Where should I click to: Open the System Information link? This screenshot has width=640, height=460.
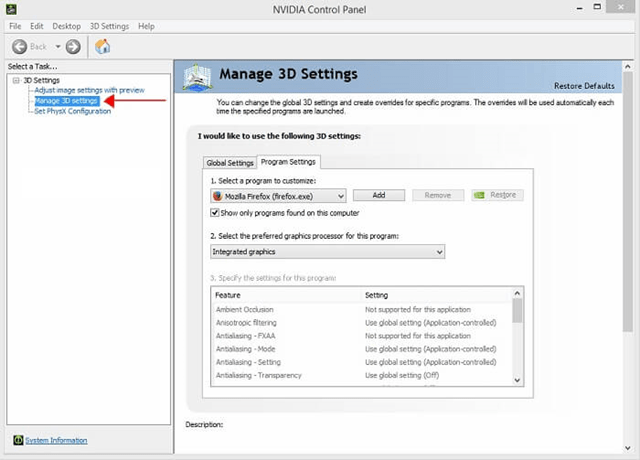tap(56, 440)
